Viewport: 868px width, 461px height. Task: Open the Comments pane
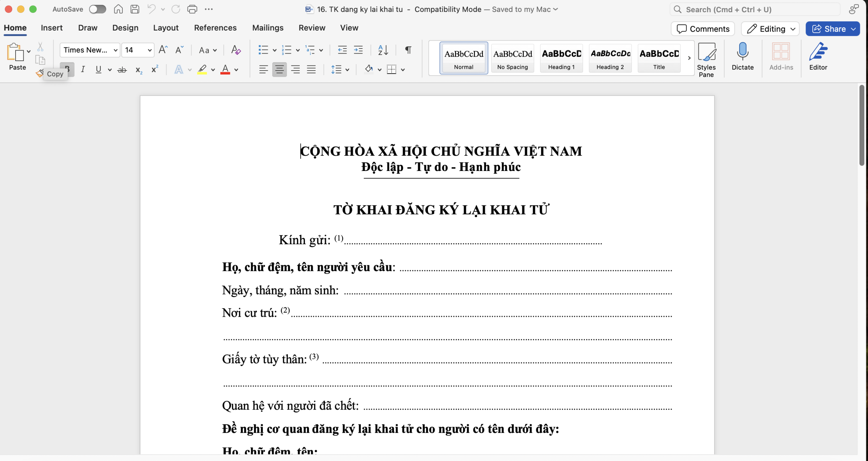[703, 29]
